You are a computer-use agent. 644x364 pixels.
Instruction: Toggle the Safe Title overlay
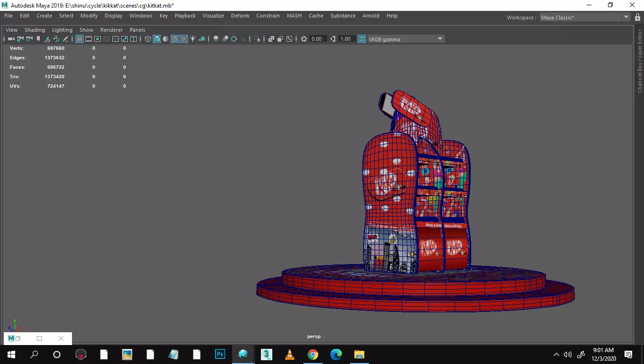(x=134, y=39)
